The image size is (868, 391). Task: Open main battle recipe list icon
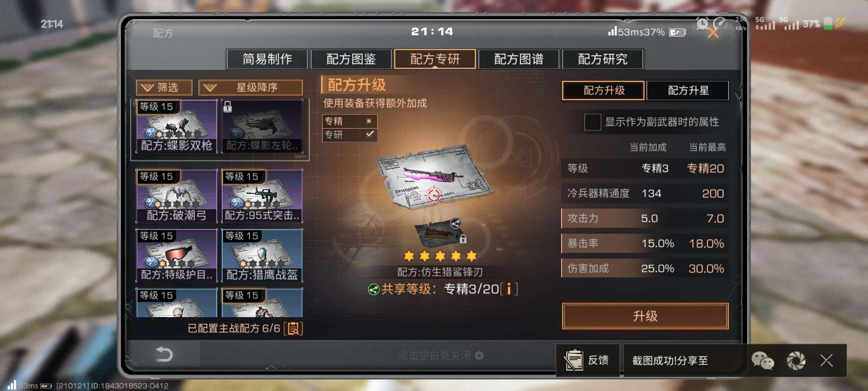point(293,328)
